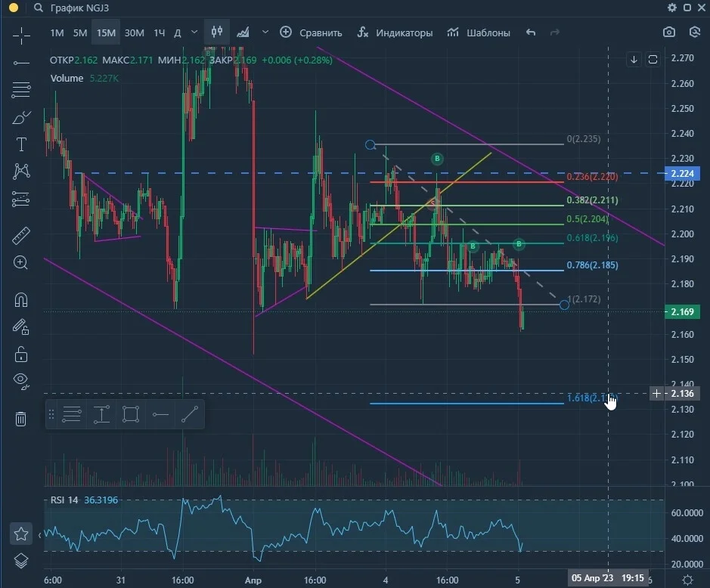Open favorites star panel
Image resolution: width=710 pixels, height=588 pixels.
point(21,534)
